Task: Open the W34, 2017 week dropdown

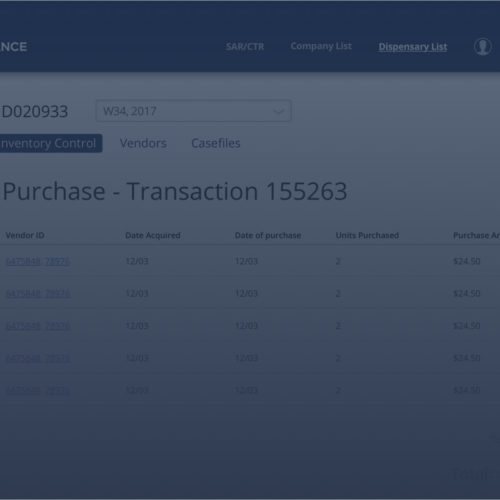Action: [x=194, y=111]
